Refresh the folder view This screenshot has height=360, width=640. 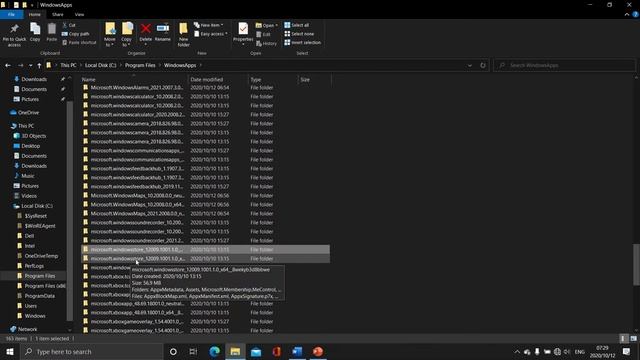tap(483, 65)
